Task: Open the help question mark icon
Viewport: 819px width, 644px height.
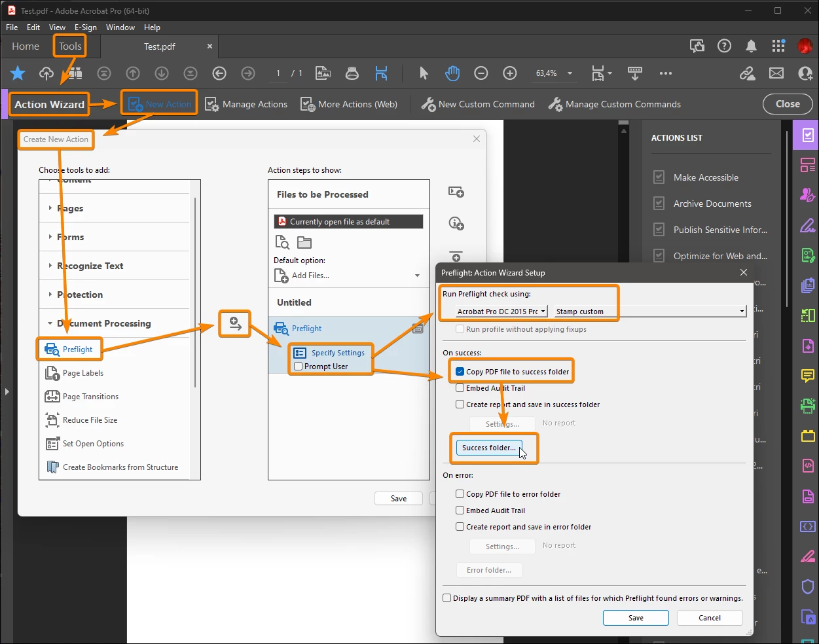Action: pos(724,46)
